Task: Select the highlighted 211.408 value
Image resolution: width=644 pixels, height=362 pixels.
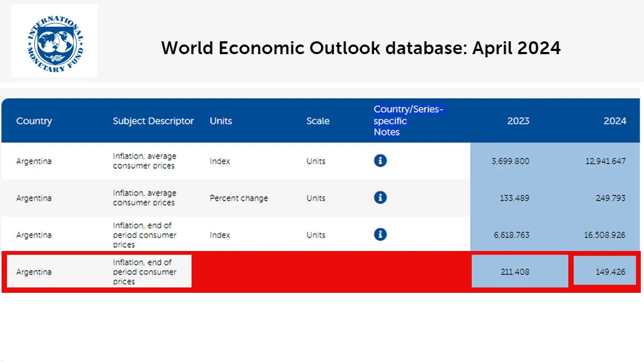Action: 514,272
